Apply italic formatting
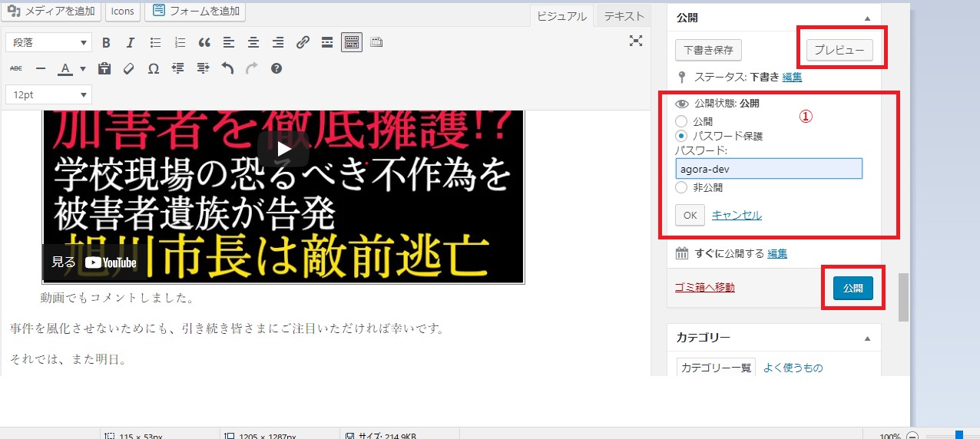The width and height of the screenshot is (980, 439). [131, 43]
